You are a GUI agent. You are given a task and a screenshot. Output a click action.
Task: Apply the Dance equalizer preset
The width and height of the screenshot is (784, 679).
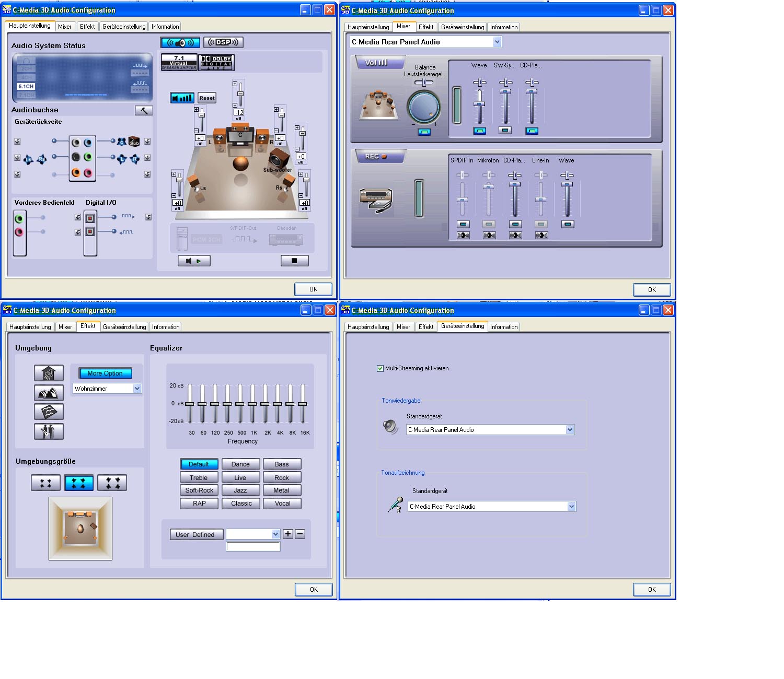coord(240,464)
